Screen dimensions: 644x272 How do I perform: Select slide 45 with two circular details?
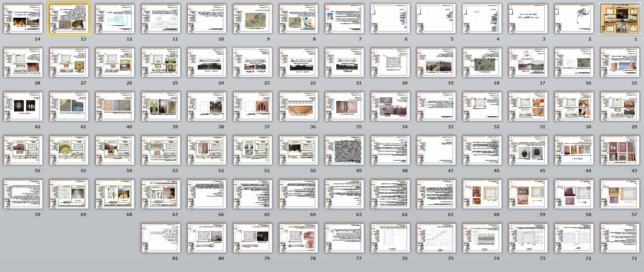tap(528, 150)
